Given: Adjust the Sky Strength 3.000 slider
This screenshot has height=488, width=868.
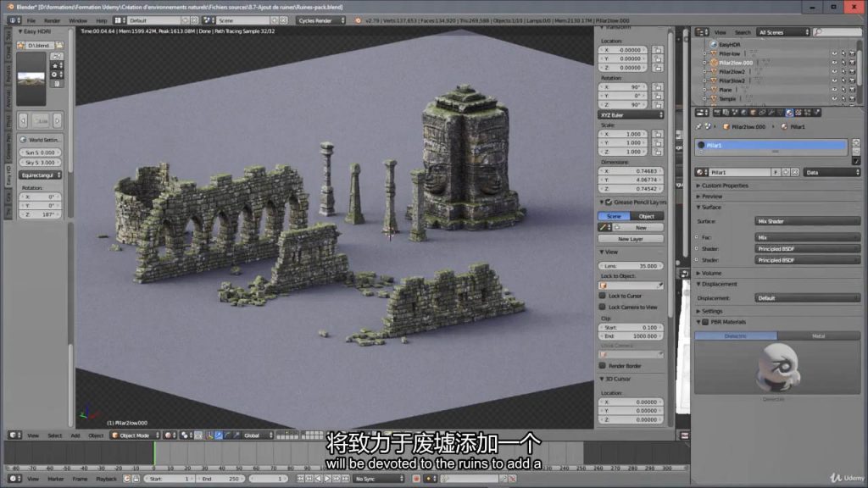Looking at the screenshot, I should coord(41,163).
